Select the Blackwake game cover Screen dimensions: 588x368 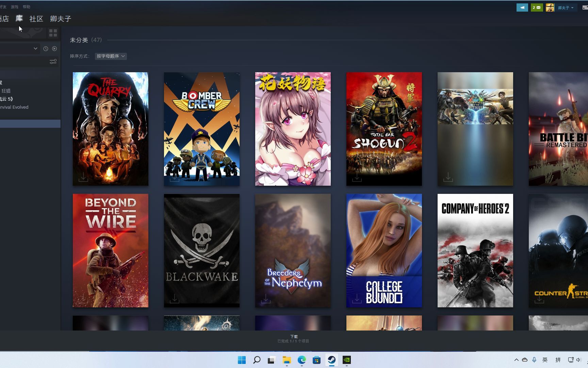202,250
